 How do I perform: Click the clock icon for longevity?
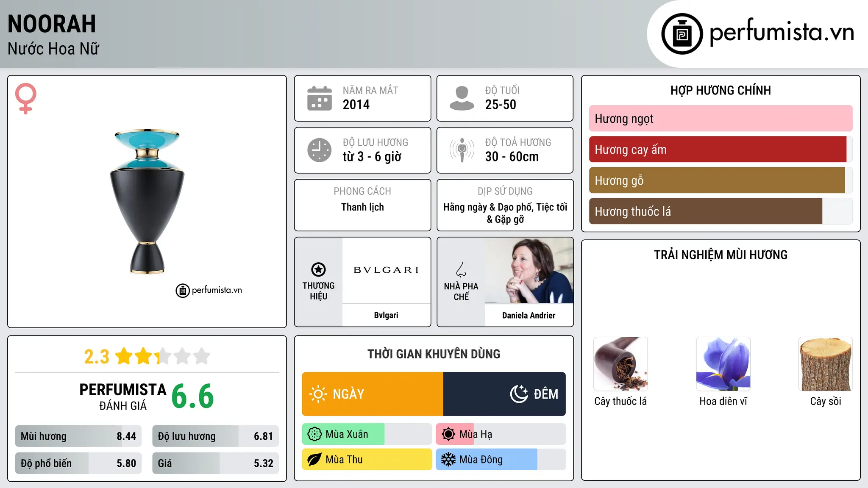pyautogui.click(x=320, y=150)
